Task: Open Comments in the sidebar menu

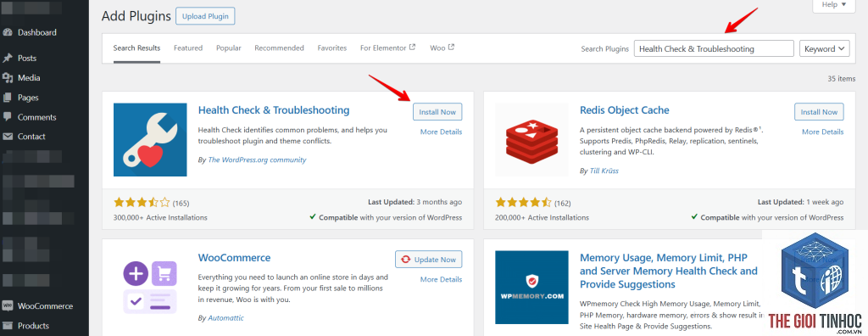Action: tap(37, 117)
